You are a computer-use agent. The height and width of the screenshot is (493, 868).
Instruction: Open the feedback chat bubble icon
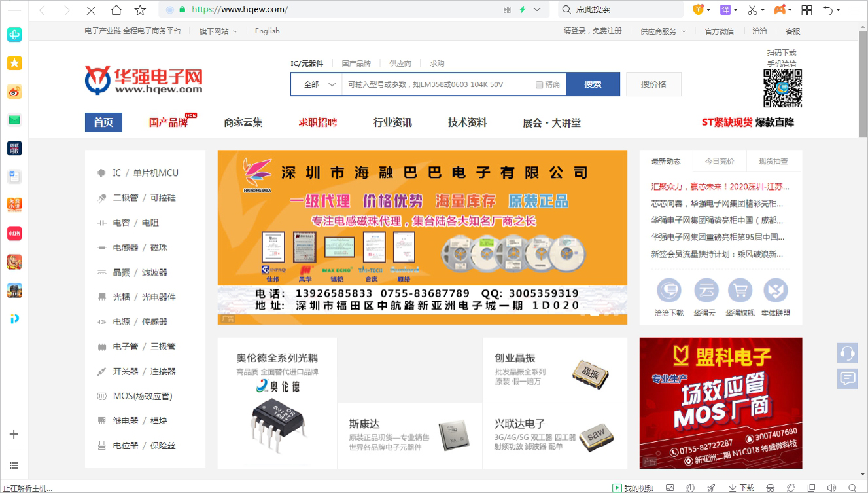[x=848, y=378]
